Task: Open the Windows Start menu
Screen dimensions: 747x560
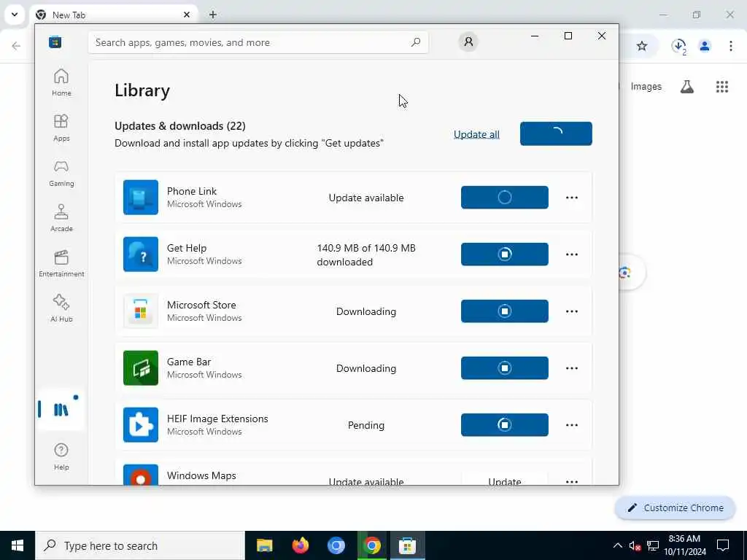Action: 18,545
